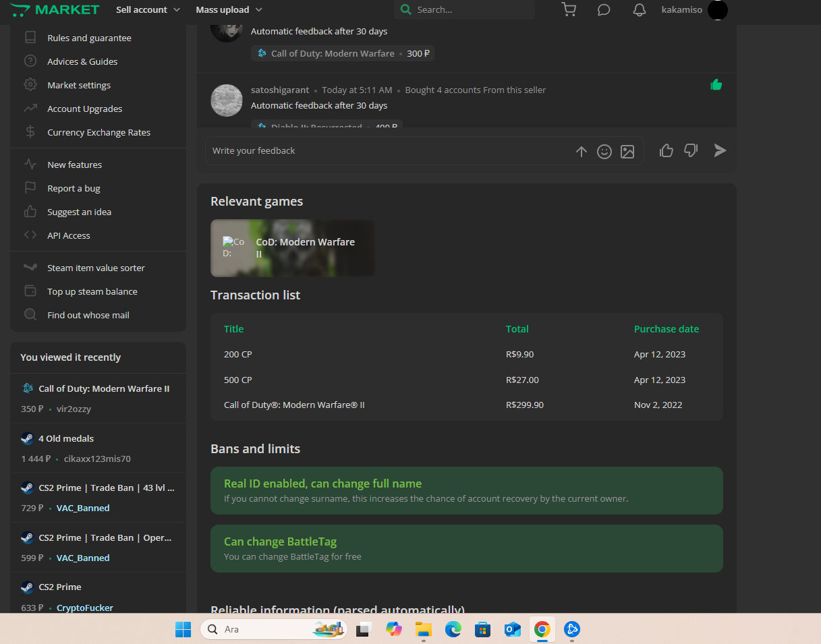This screenshot has width=821, height=644.
Task: Click the Find out whose mail magnifier icon
Action: (x=30, y=315)
